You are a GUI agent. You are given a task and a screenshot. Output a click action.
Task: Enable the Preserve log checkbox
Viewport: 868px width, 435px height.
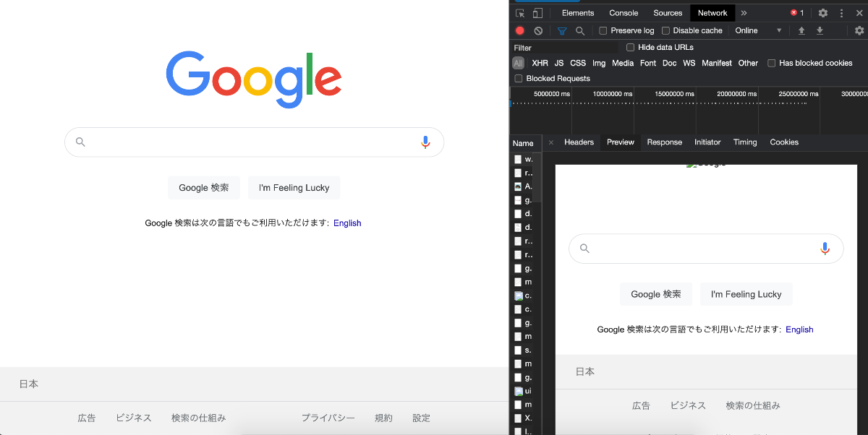603,30
